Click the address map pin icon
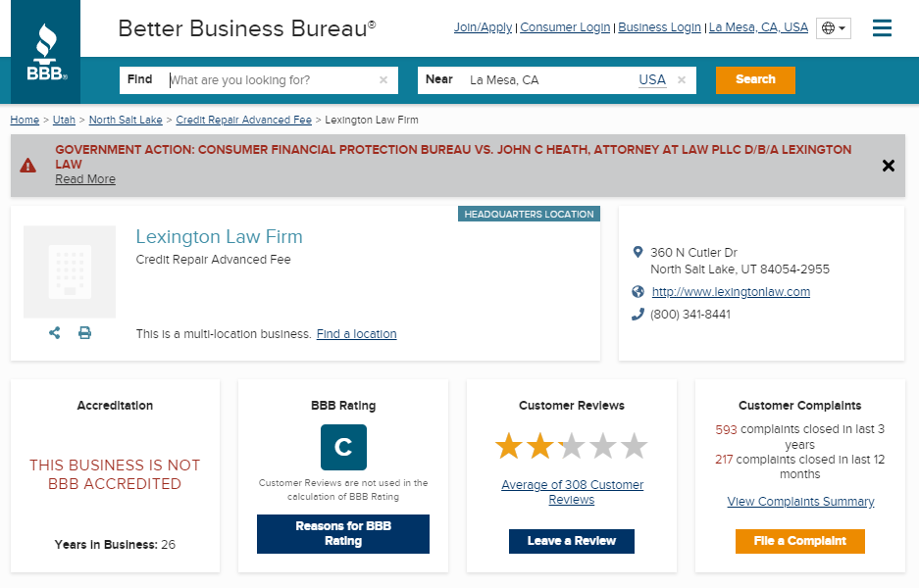The width and height of the screenshot is (919, 588). (638, 253)
